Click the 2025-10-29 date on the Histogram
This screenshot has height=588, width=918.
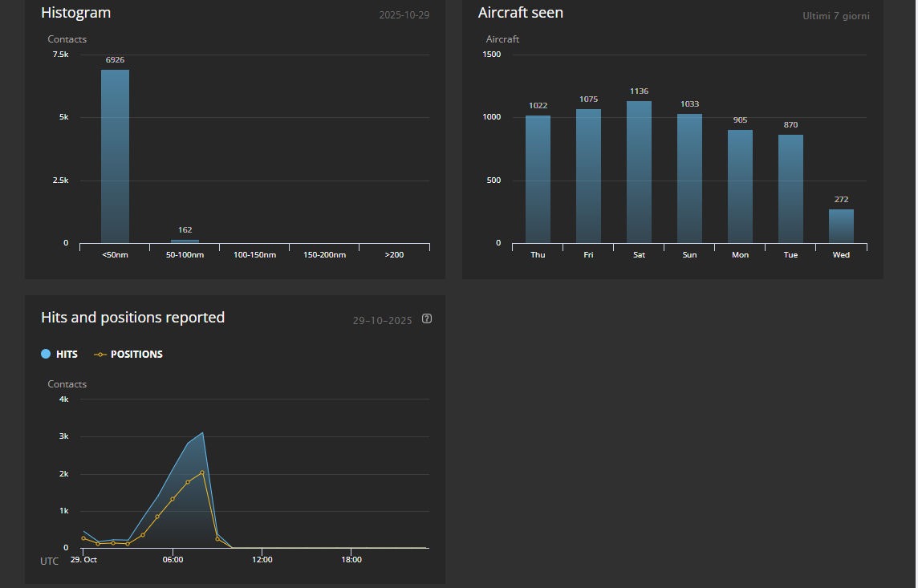pyautogui.click(x=404, y=15)
